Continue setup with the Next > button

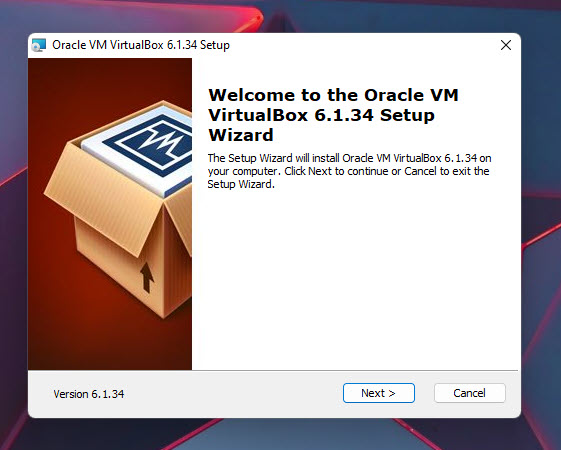click(x=379, y=393)
